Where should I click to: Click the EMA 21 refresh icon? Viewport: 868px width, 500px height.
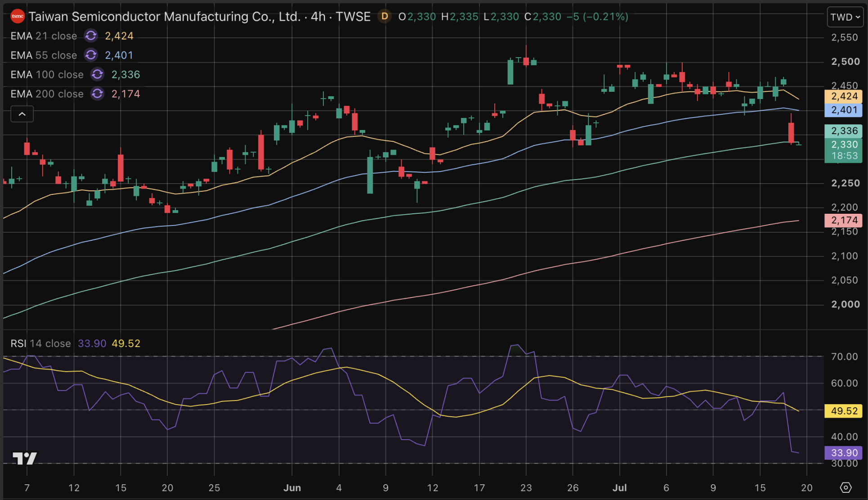point(91,36)
